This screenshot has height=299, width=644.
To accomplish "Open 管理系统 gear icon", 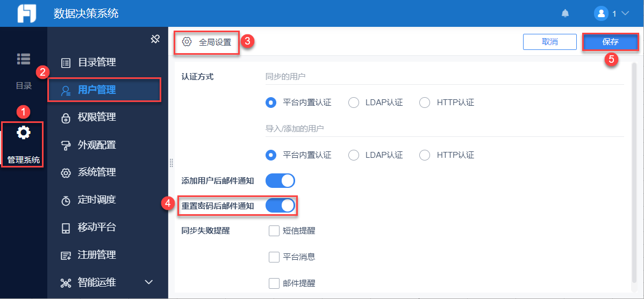I will tap(24, 133).
